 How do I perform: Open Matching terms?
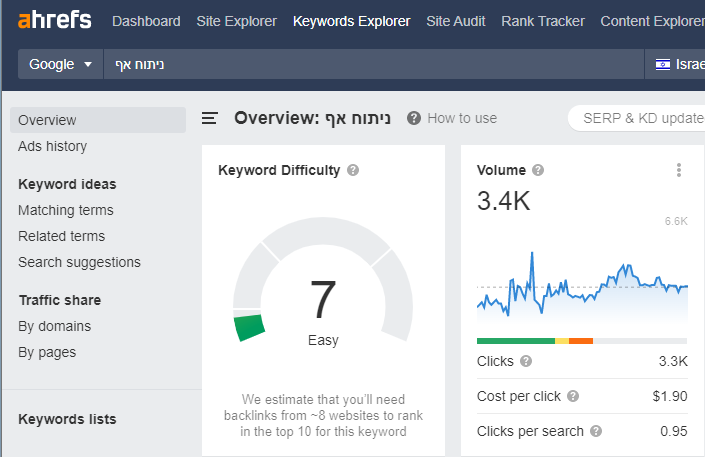[66, 210]
